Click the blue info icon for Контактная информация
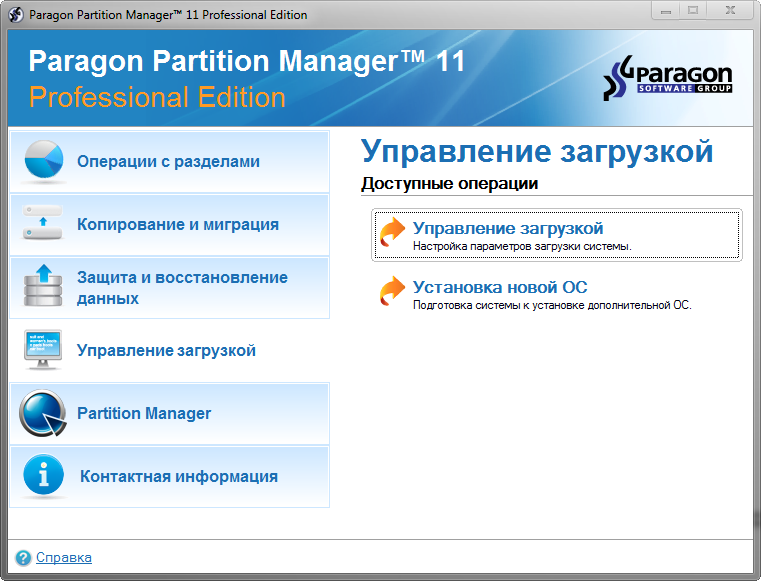 coord(42,476)
